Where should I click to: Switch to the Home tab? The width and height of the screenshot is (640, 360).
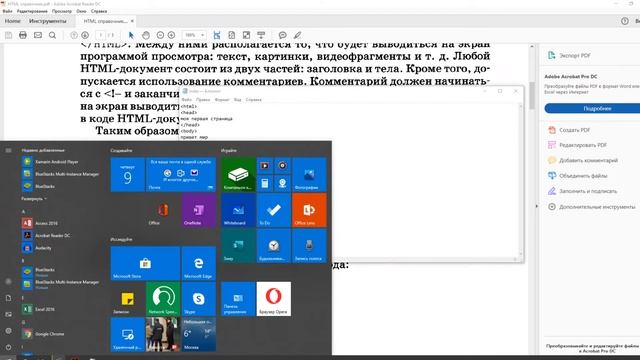pyautogui.click(x=13, y=21)
